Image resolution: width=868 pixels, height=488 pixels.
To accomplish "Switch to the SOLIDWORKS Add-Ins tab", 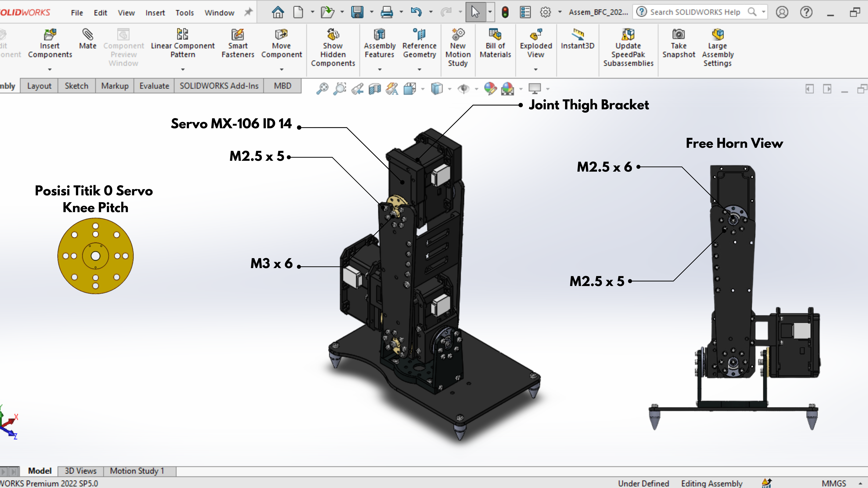I will pyautogui.click(x=219, y=86).
